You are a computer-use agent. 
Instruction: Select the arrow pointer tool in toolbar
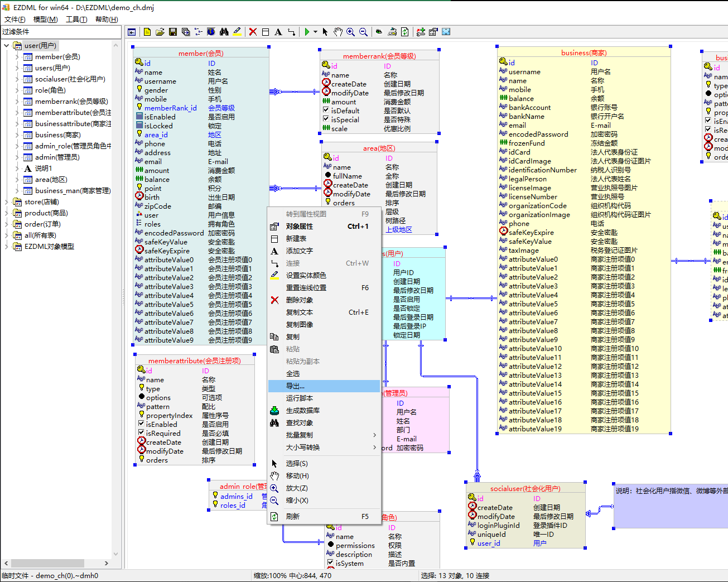point(325,32)
